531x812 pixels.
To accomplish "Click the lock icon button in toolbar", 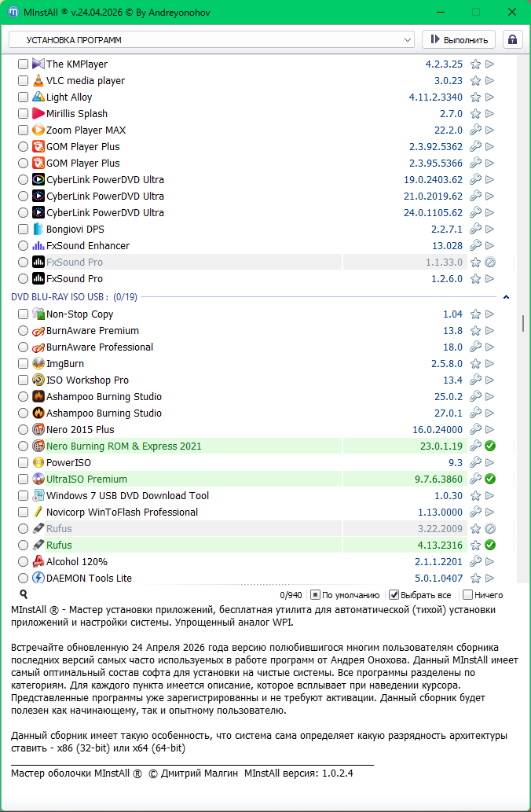I will click(512, 39).
